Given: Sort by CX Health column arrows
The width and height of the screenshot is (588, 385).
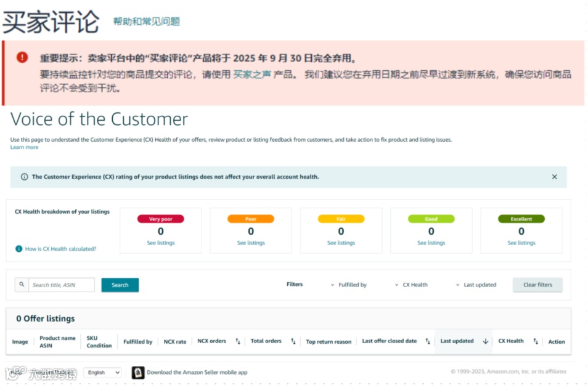Looking at the screenshot, I should (x=536, y=341).
